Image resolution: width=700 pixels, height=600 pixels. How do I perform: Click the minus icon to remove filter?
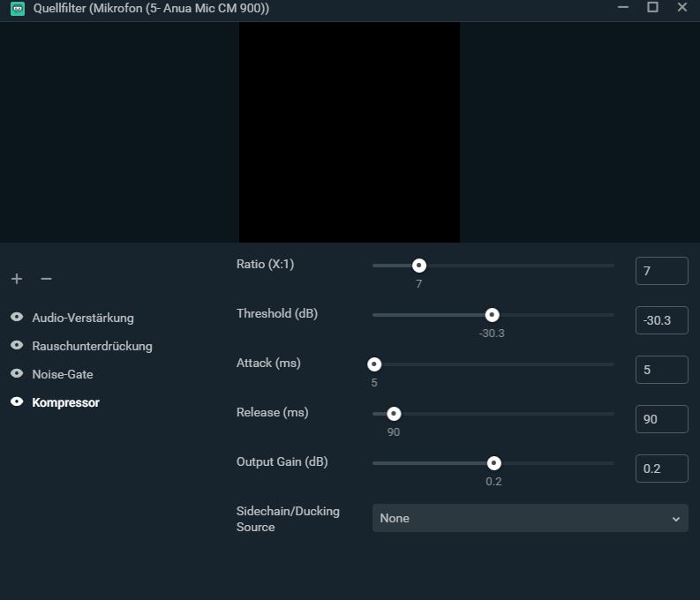[x=46, y=279]
